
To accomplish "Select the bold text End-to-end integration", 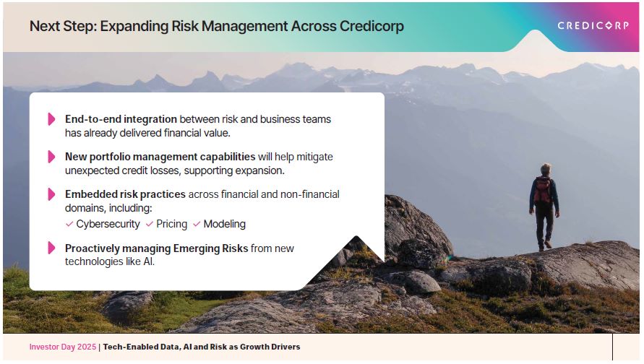I will point(121,119).
